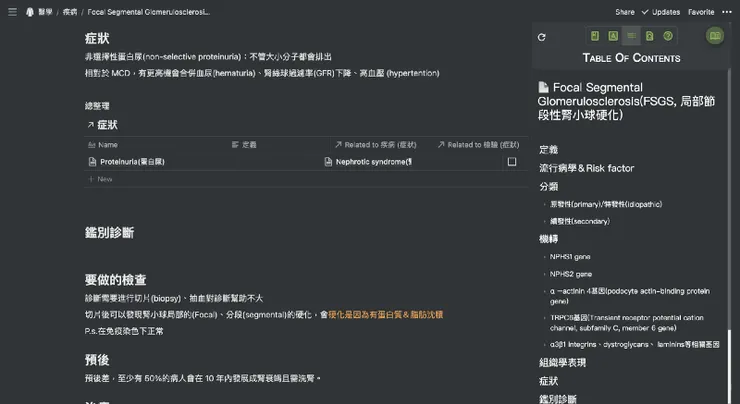The image size is (740, 404).
Task: Select the green H headings icon
Action: [x=595, y=36]
